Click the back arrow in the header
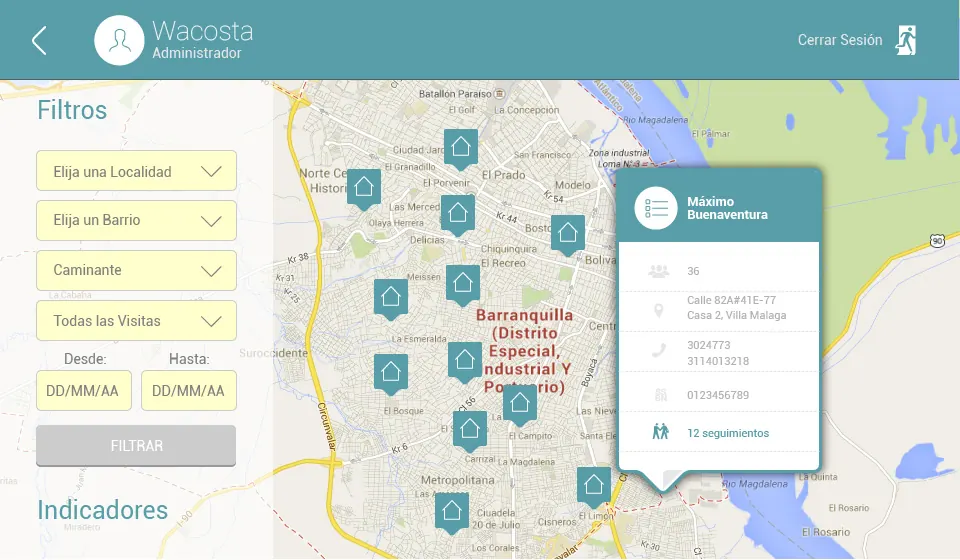Image resolution: width=960 pixels, height=560 pixels. tap(39, 40)
